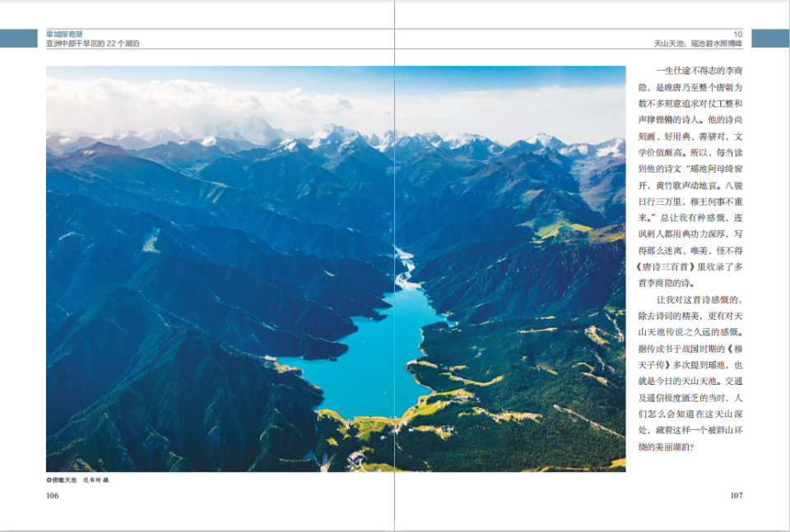Click the line '及通信极度匮乏的当时，人'

(690, 398)
